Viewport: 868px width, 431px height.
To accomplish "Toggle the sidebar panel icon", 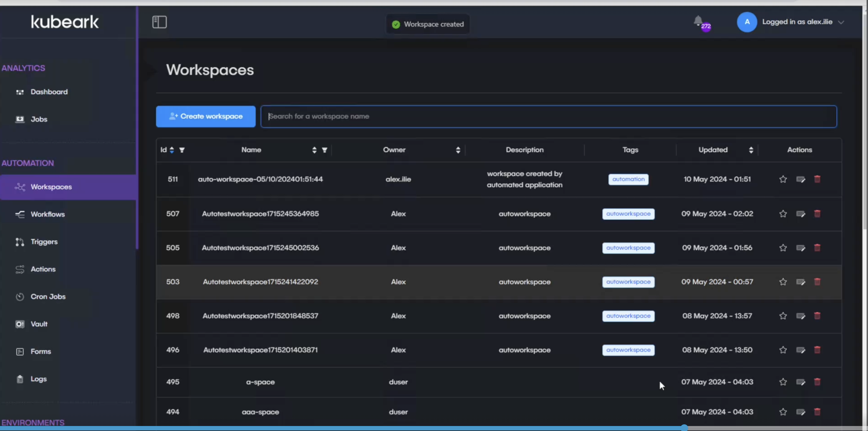I will (x=159, y=22).
